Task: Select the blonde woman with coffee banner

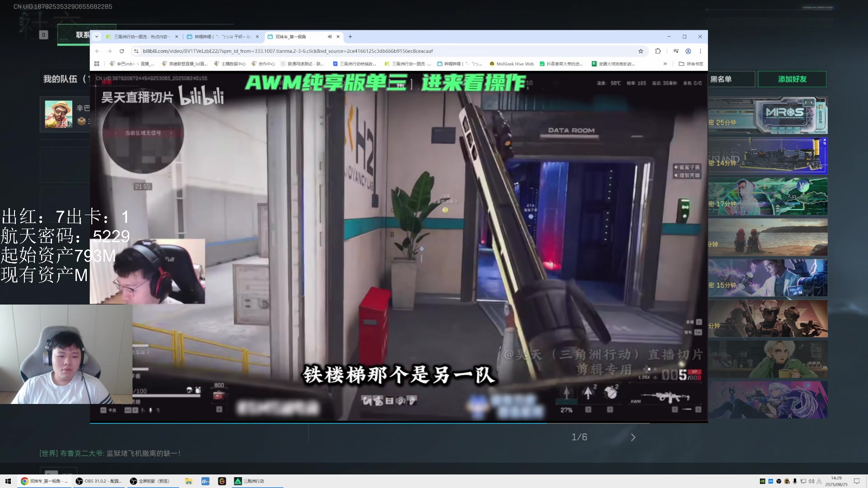Action: (x=768, y=359)
